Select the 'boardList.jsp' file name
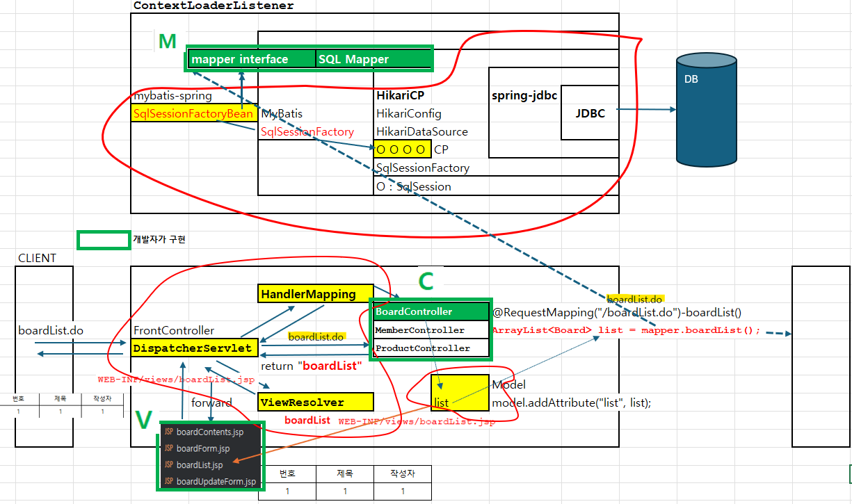 [x=200, y=465]
